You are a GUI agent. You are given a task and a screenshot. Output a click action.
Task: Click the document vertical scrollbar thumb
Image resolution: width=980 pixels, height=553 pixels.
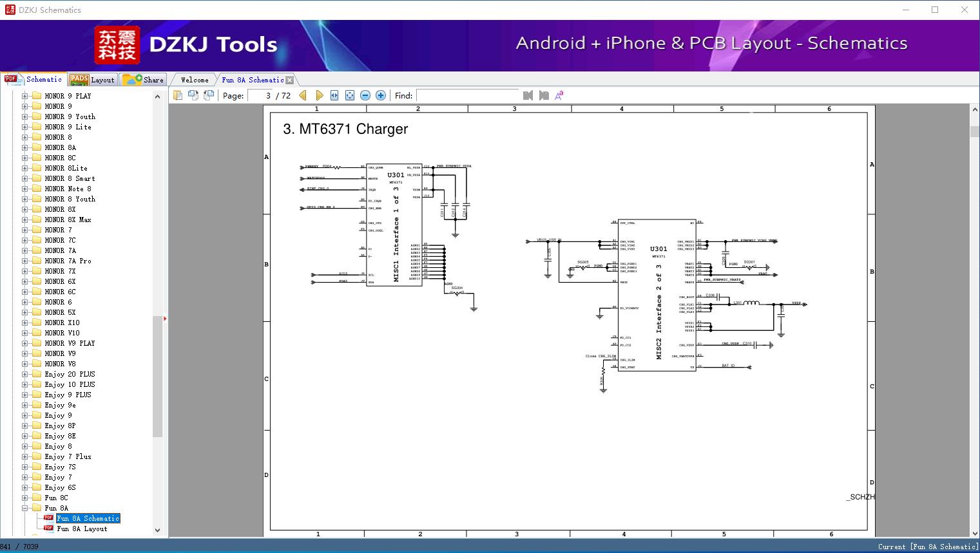[x=974, y=131]
